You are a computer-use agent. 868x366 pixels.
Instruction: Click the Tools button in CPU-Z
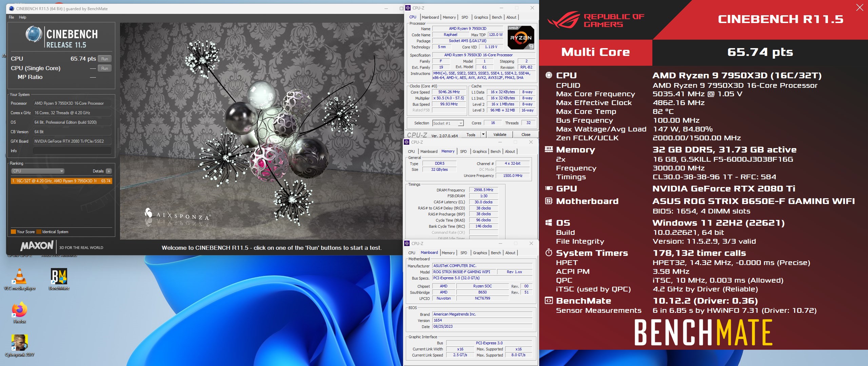click(471, 135)
